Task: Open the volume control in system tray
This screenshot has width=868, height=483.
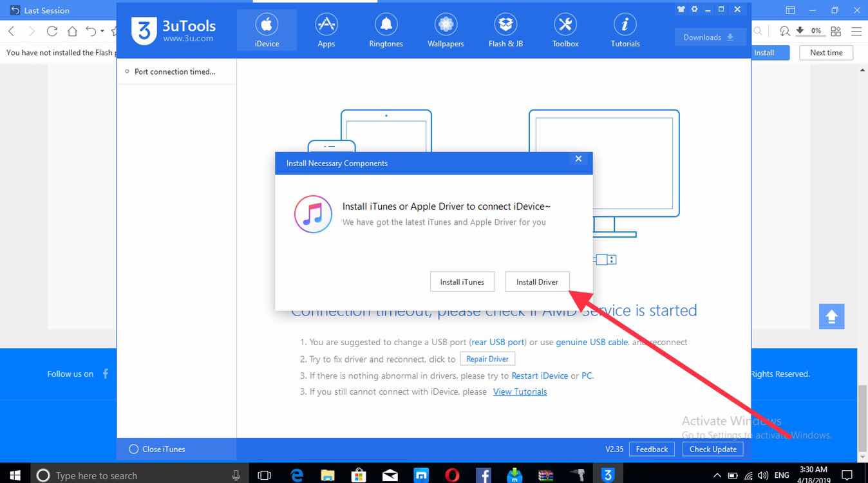Action: pyautogui.click(x=764, y=475)
